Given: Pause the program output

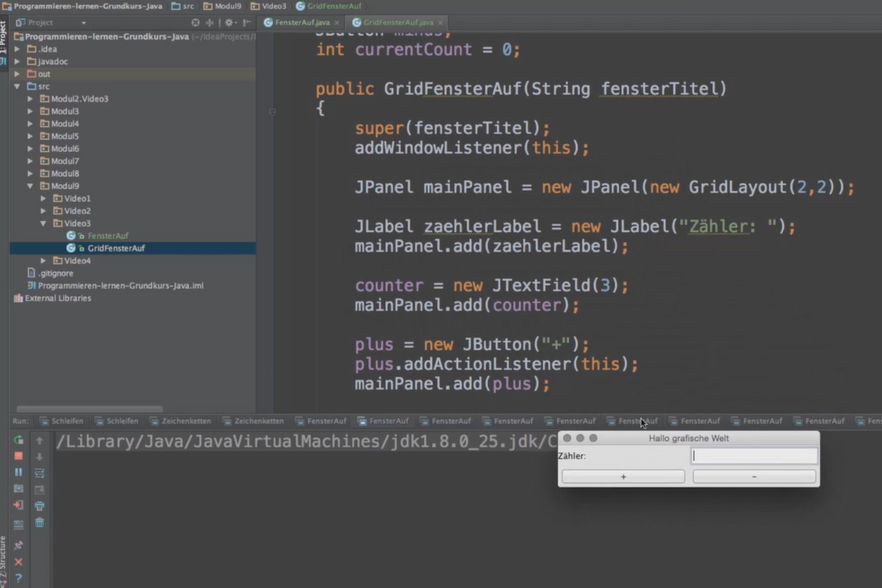Looking at the screenshot, I should click(x=18, y=472).
